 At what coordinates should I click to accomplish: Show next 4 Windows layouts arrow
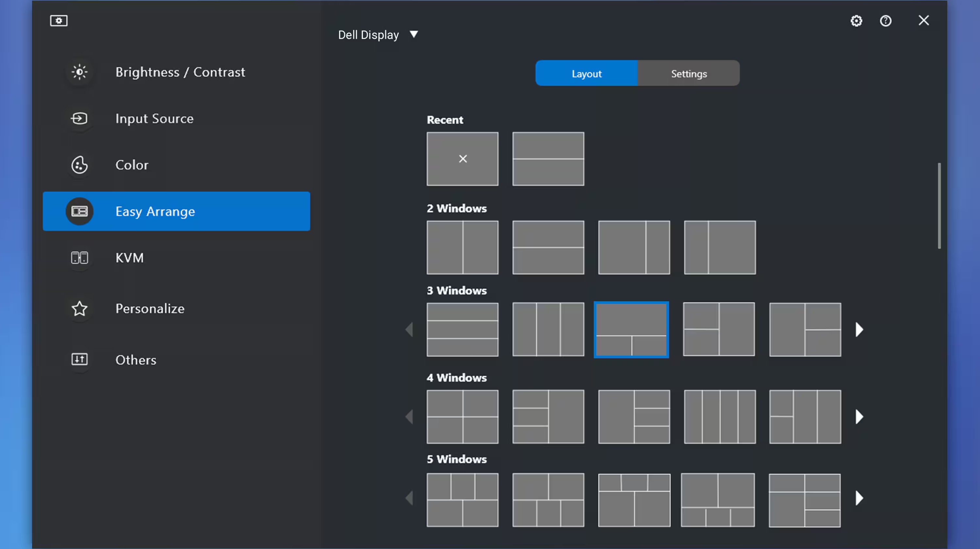tap(859, 417)
